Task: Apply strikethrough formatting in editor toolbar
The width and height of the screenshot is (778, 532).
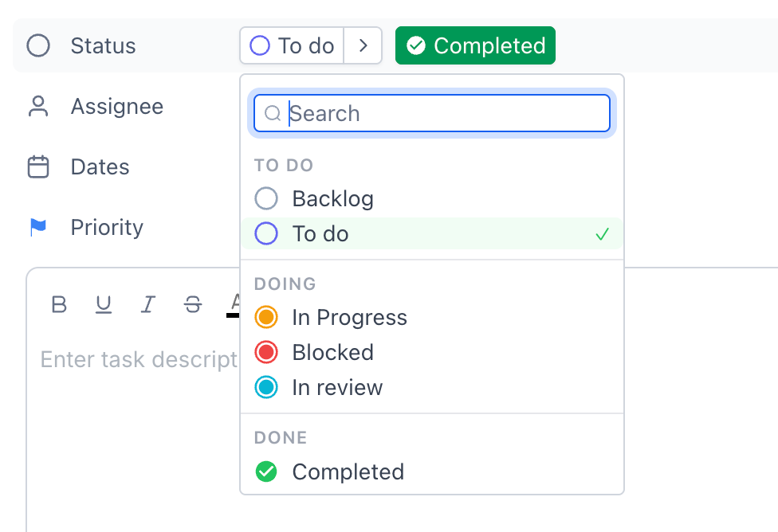Action: coord(193,304)
